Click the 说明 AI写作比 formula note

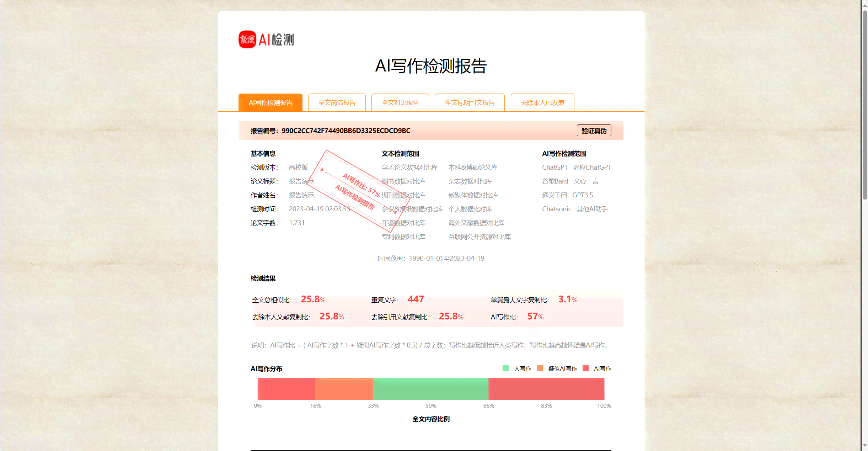tap(431, 345)
